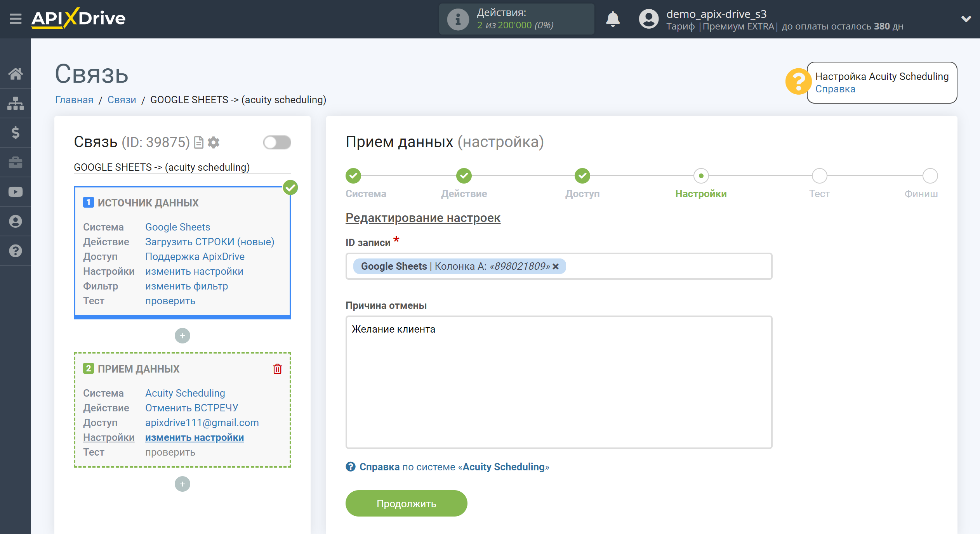Click the yellow help question icon

[798, 82]
